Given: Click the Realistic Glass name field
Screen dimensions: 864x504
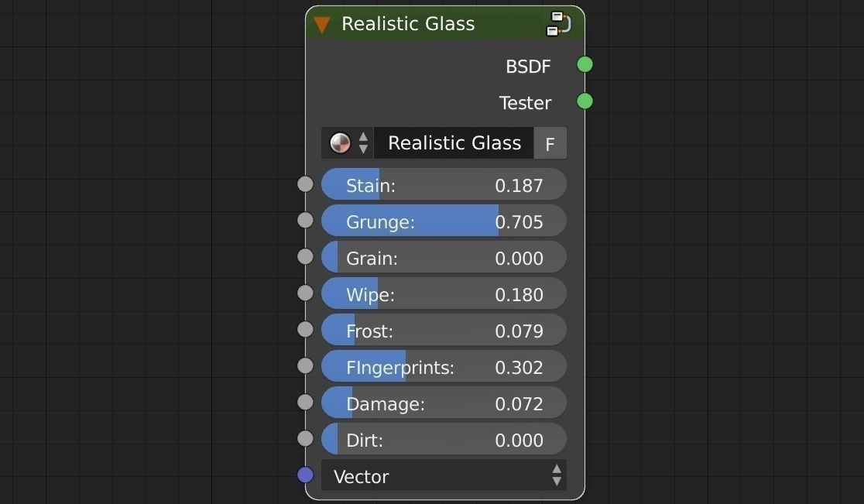Looking at the screenshot, I should coord(453,142).
